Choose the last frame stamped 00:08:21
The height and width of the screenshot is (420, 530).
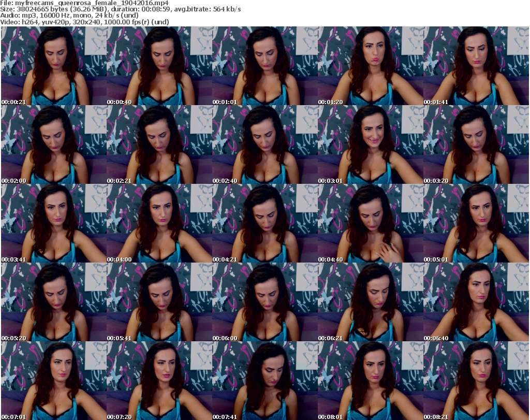tap(476, 381)
